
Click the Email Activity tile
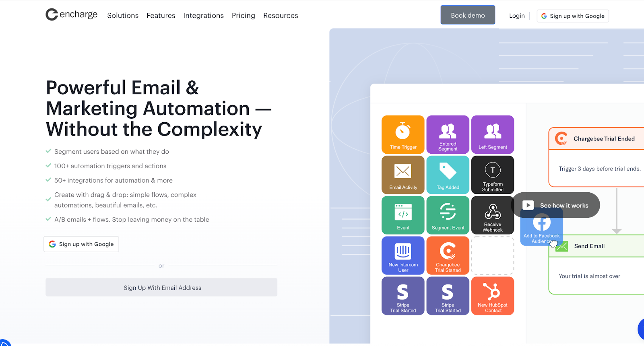point(403,175)
